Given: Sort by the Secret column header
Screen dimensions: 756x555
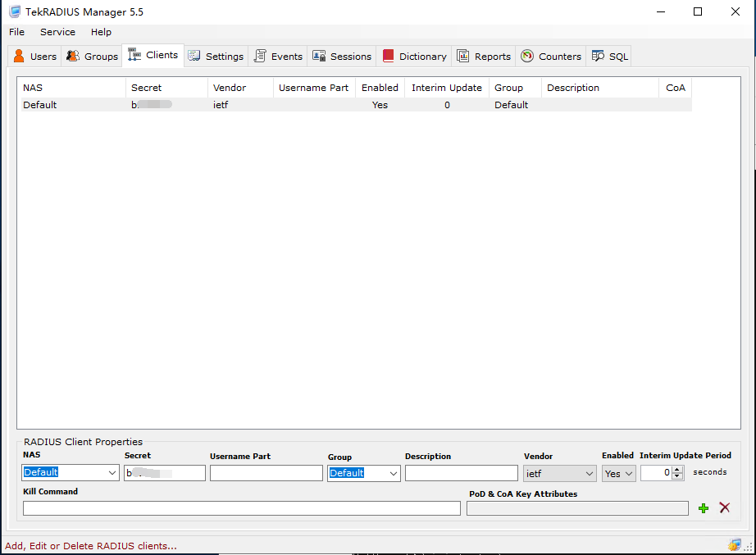Looking at the screenshot, I should click(x=166, y=88).
